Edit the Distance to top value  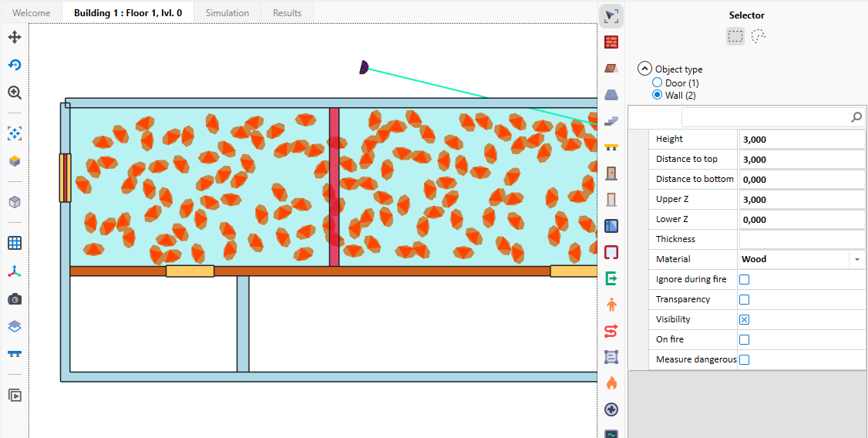click(802, 160)
